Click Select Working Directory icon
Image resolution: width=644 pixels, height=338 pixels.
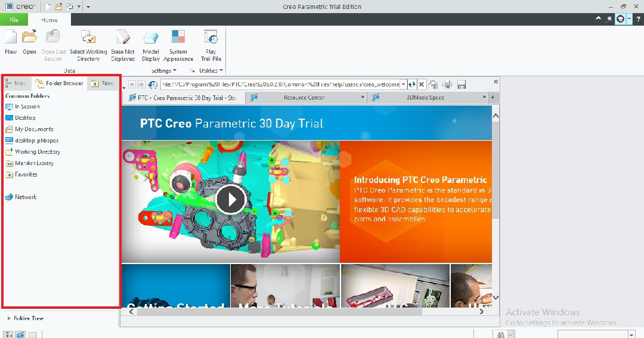tap(88, 38)
